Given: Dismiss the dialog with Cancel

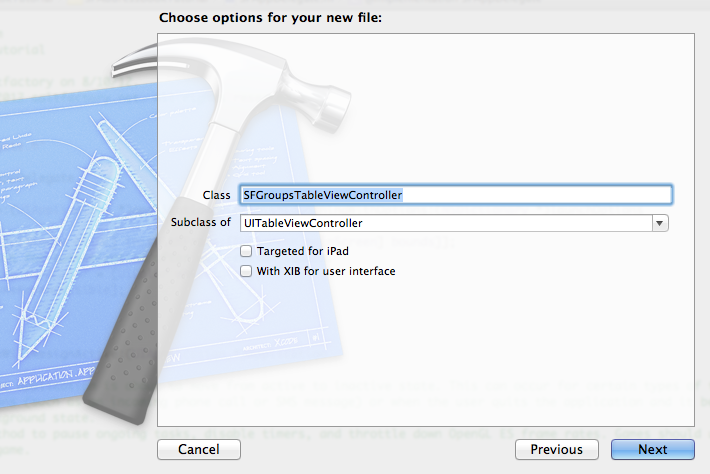Looking at the screenshot, I should tap(199, 449).
